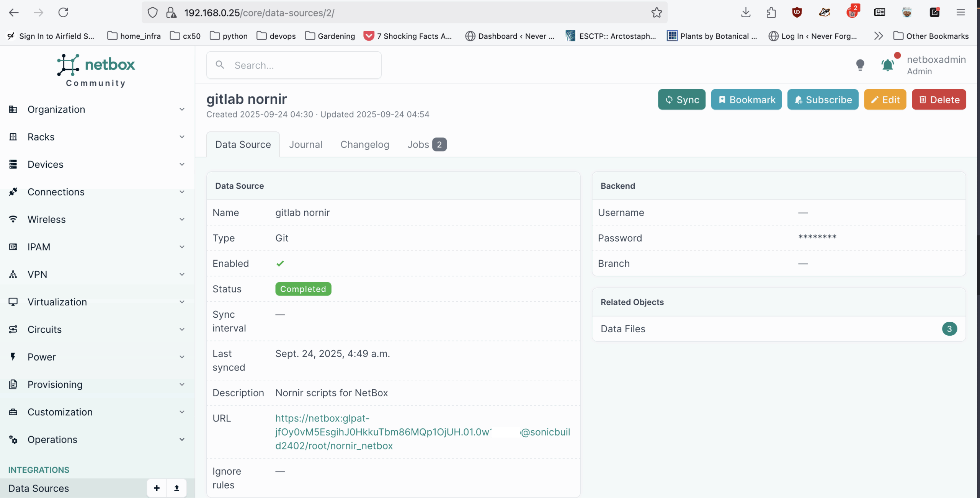The image size is (980, 498).
Task: Switch to the Changelog tab
Action: (x=364, y=145)
